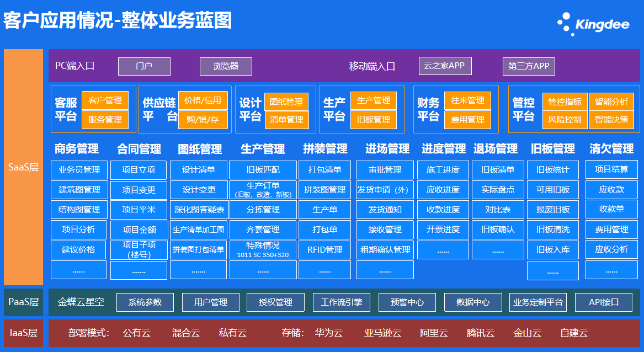Select the 浏览器 box

pos(226,66)
